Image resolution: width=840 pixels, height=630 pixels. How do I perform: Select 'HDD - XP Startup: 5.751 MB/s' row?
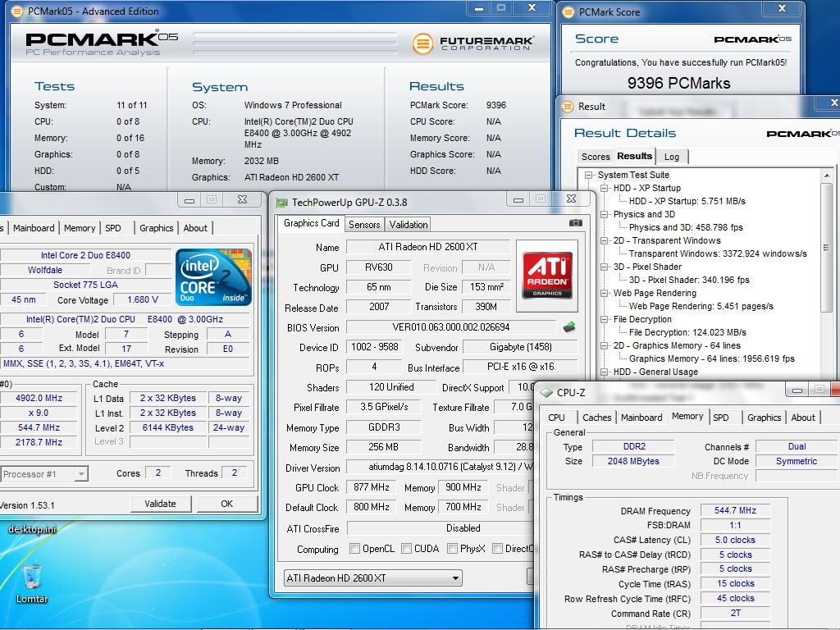click(687, 201)
